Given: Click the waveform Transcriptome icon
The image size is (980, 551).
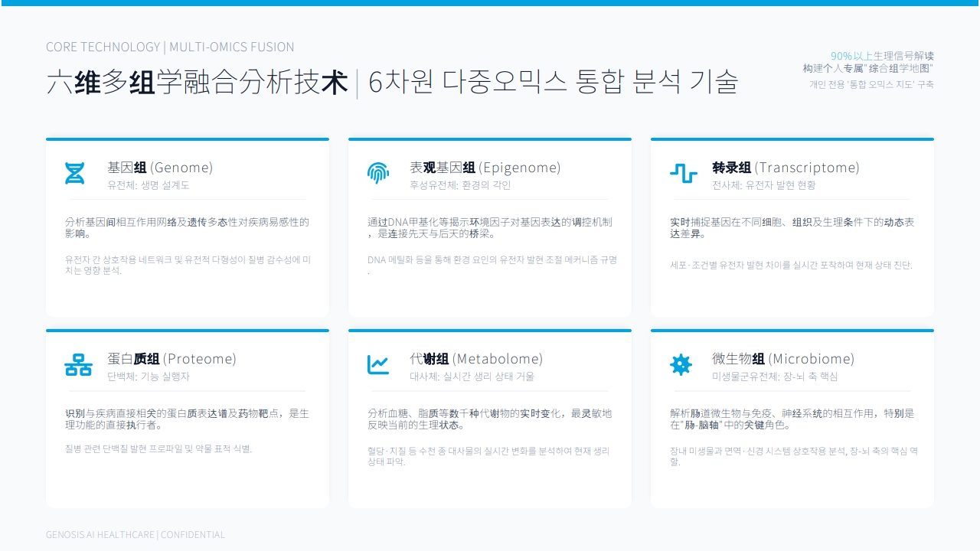Looking at the screenshot, I should point(683,174).
